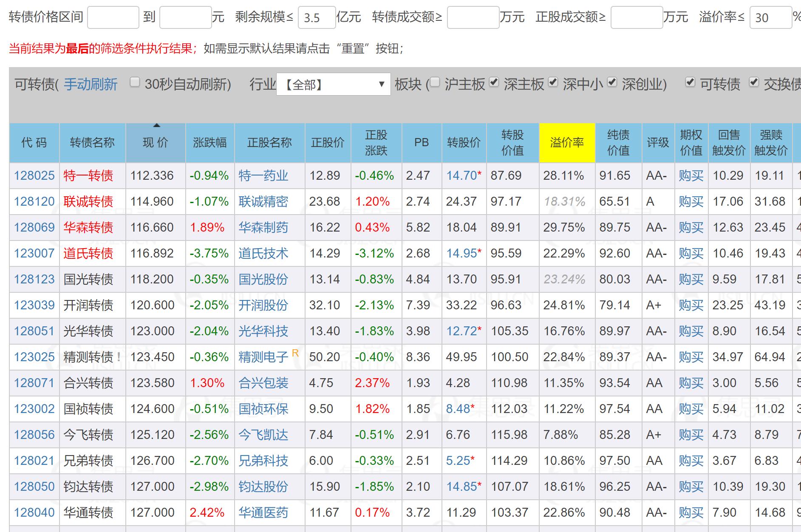
Task: Open the 光华科技 stock link
Action: pyautogui.click(x=263, y=331)
